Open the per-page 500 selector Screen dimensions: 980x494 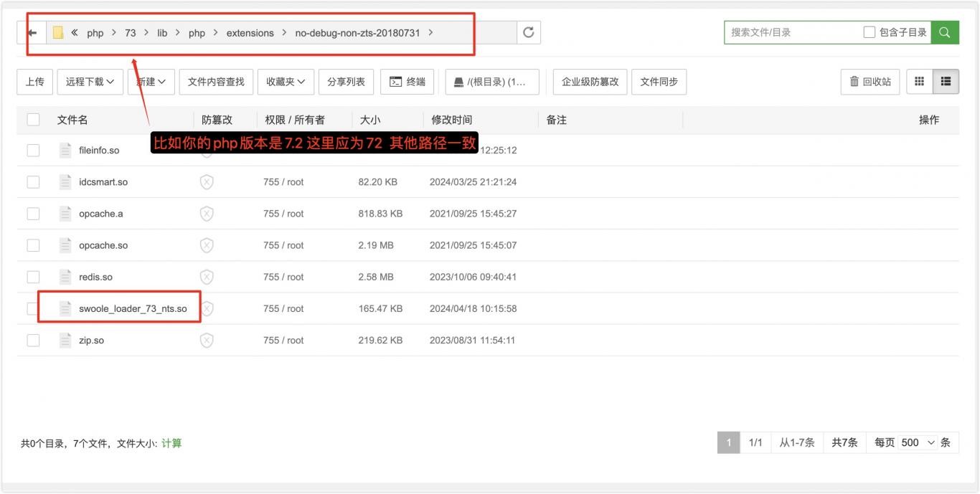[x=918, y=442]
